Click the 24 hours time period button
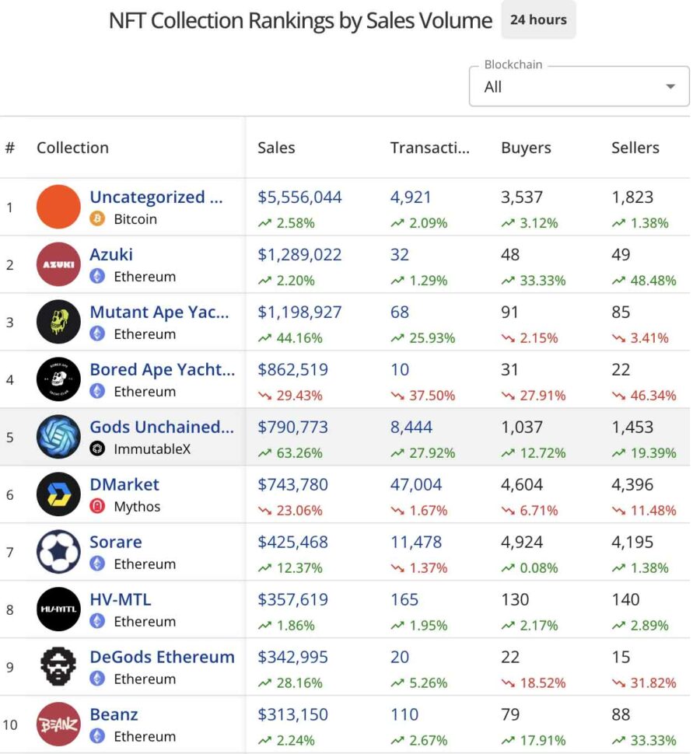 tap(538, 20)
